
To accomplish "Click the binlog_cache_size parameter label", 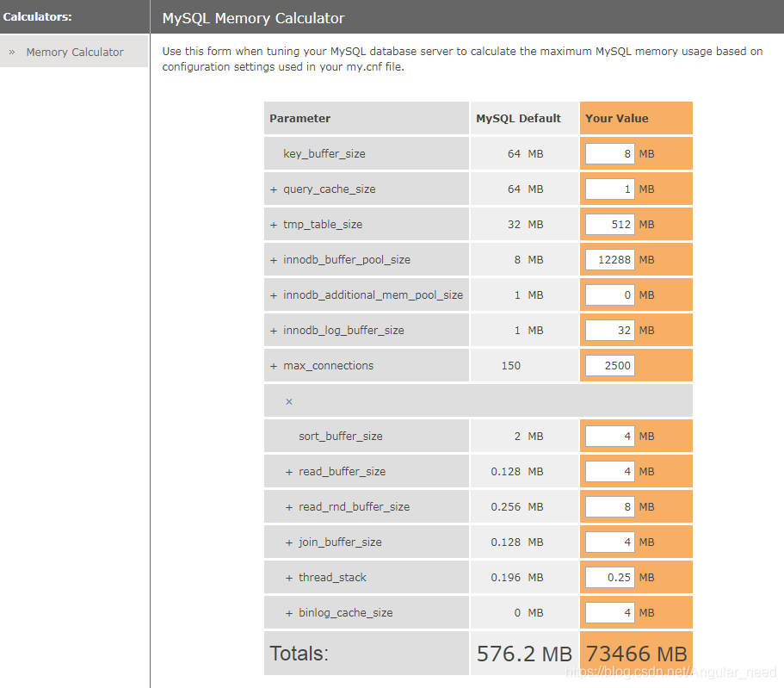I will 345,612.
